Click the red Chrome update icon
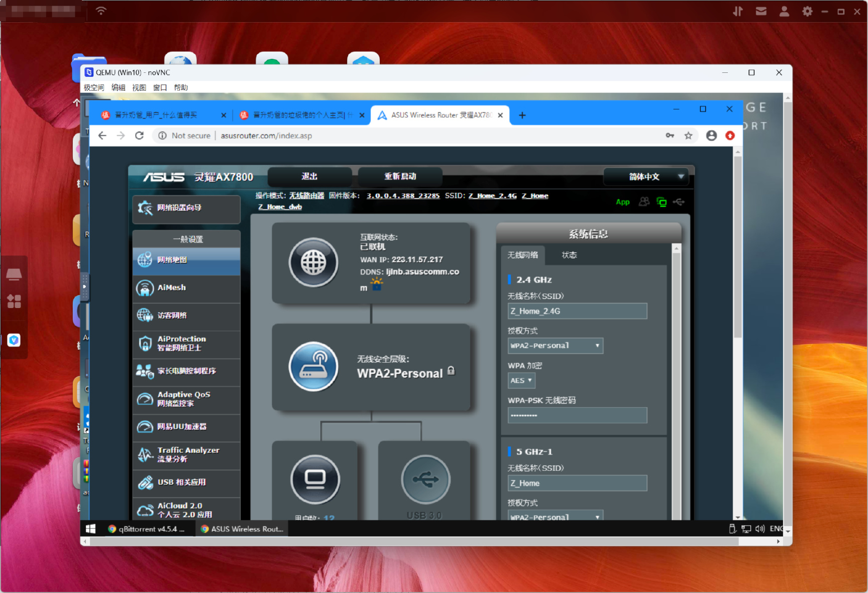 pos(730,136)
